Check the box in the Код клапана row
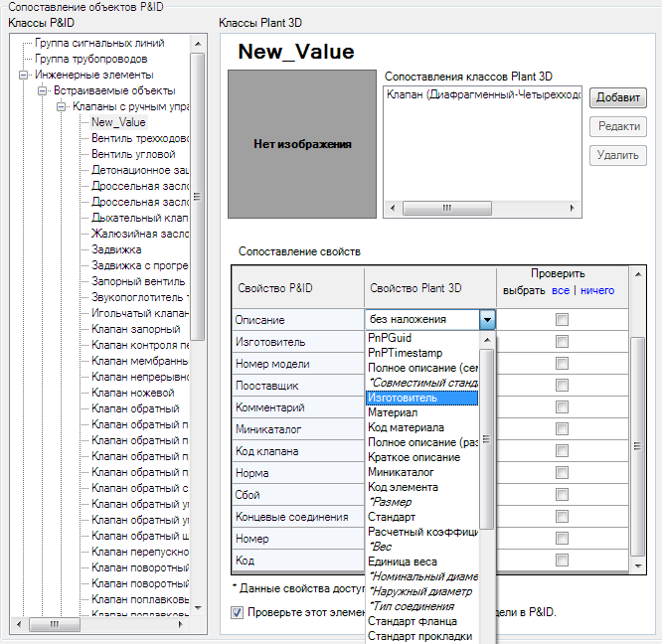The image size is (662, 644). click(562, 451)
